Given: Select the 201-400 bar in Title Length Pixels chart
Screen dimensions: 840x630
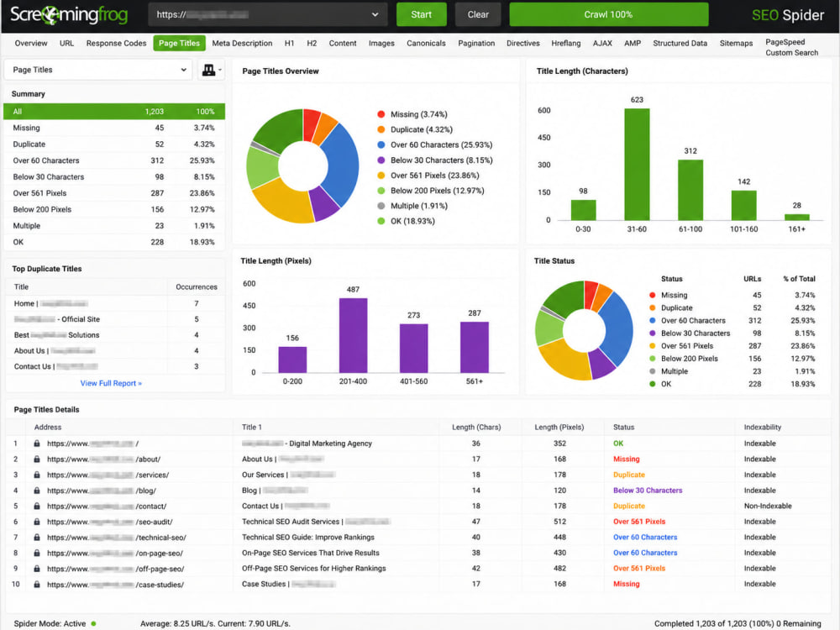Looking at the screenshot, I should coord(353,335).
